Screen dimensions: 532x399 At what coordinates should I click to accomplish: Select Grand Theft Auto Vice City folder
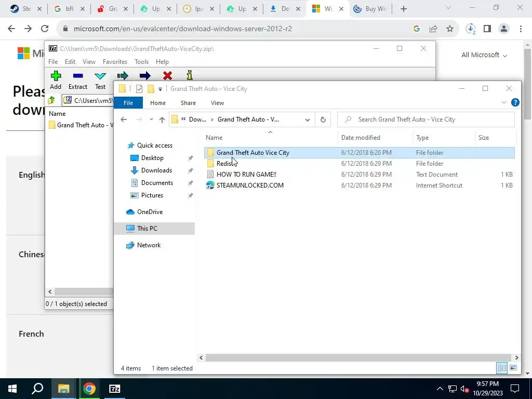(x=360, y=153)
